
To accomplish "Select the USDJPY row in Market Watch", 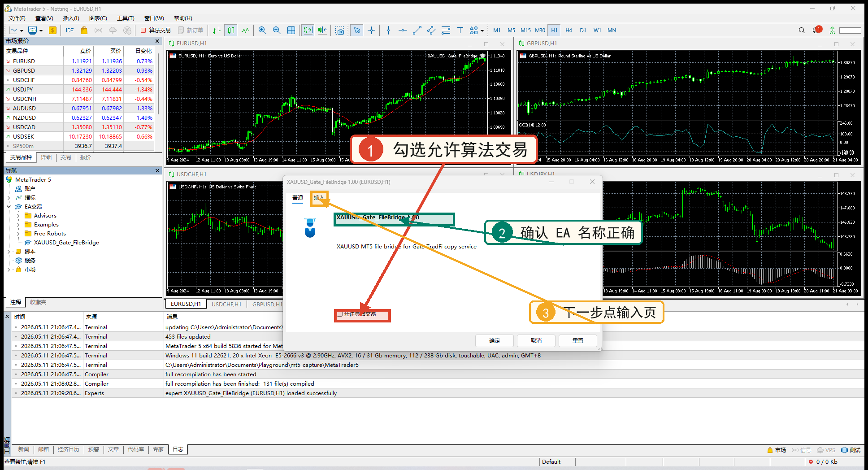I will click(79, 90).
